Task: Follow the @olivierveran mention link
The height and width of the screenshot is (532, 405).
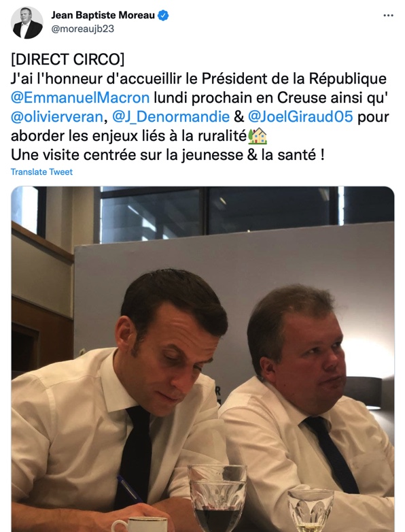Action: pyautogui.click(x=57, y=117)
